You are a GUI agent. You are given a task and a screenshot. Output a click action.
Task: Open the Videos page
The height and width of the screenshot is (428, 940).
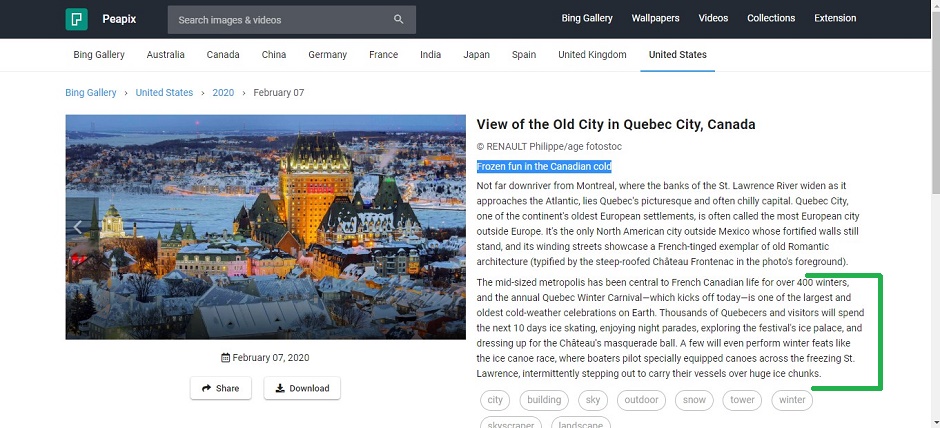[x=713, y=18]
